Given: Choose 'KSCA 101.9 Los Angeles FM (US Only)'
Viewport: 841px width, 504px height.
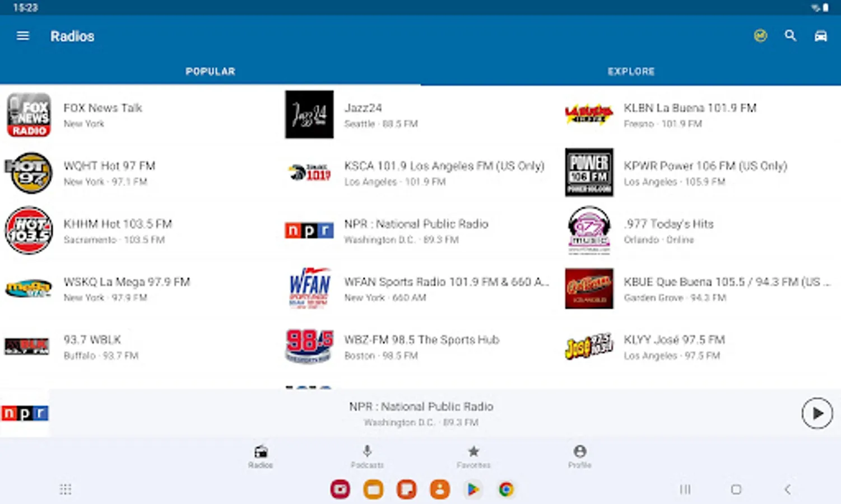Looking at the screenshot, I should tap(444, 166).
